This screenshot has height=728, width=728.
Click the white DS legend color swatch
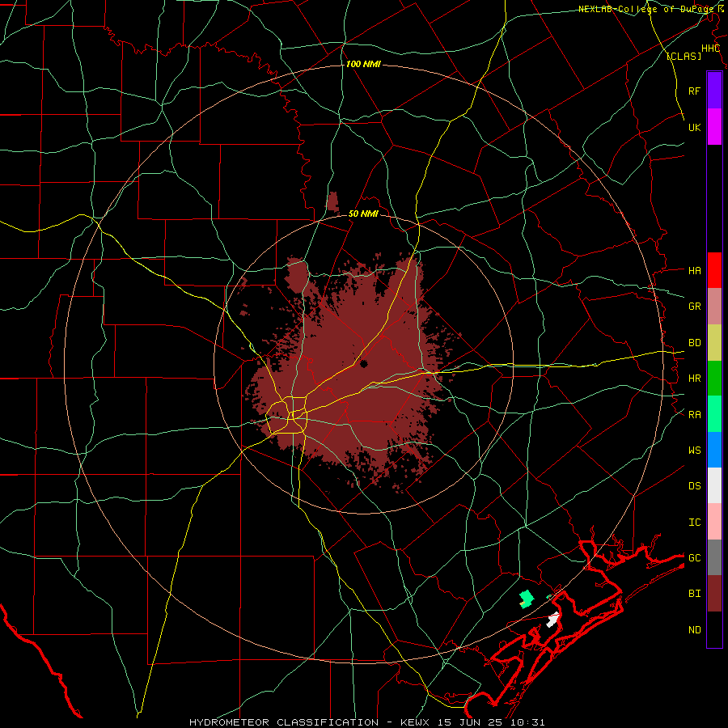tap(714, 485)
